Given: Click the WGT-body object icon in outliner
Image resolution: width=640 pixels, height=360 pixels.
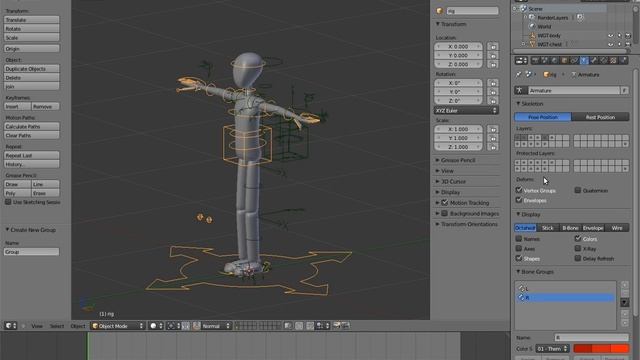Looking at the screenshot, I should pos(533,36).
